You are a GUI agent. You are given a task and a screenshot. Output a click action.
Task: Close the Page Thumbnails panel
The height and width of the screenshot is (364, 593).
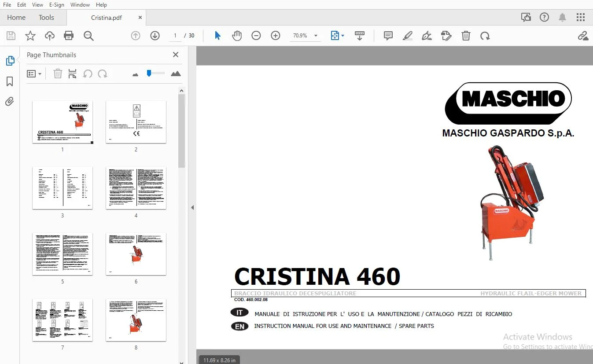176,55
